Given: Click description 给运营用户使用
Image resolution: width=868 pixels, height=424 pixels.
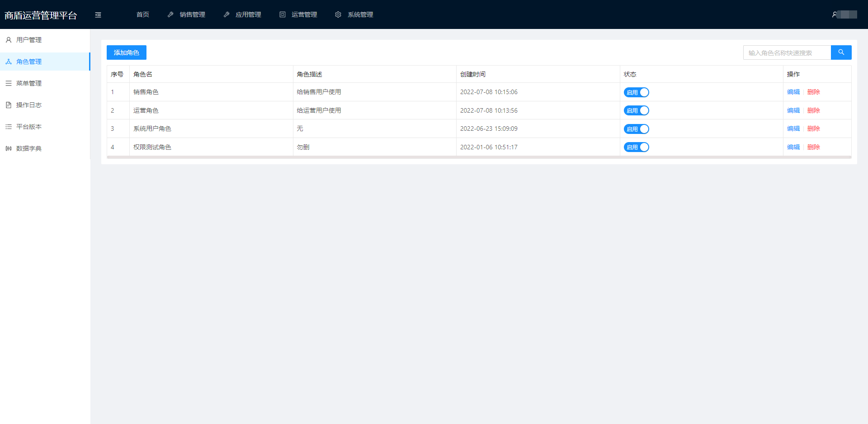Looking at the screenshot, I should click(319, 110).
